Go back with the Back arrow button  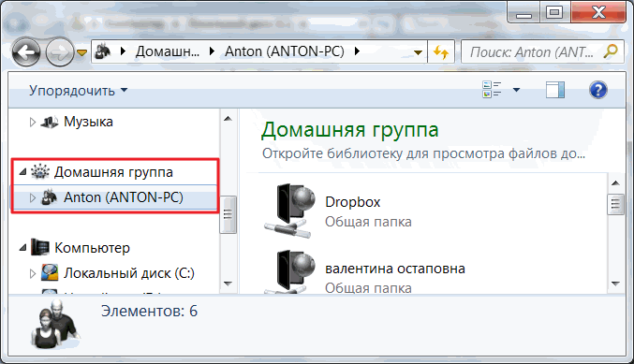[x=26, y=52]
